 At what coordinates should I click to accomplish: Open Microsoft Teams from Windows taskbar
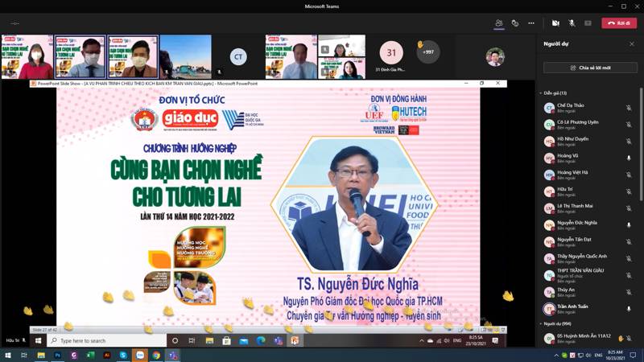[172, 355]
